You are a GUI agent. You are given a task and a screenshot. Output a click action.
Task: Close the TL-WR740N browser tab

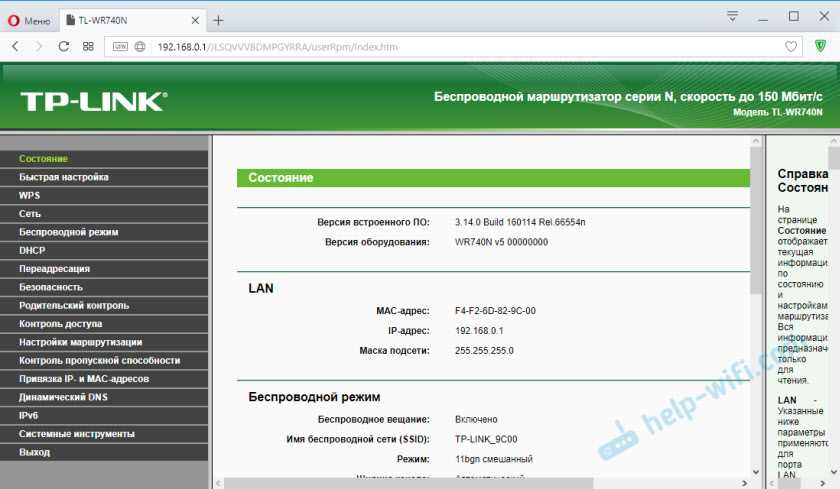[x=196, y=20]
